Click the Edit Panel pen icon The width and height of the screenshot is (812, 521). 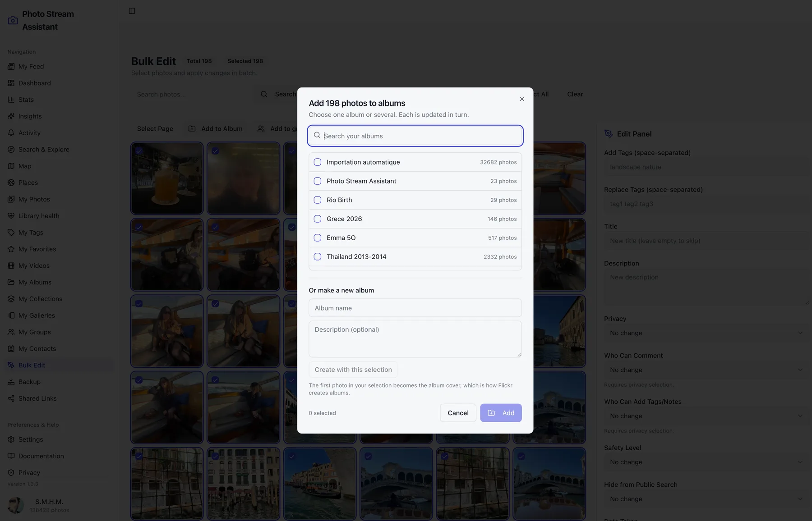coord(609,134)
